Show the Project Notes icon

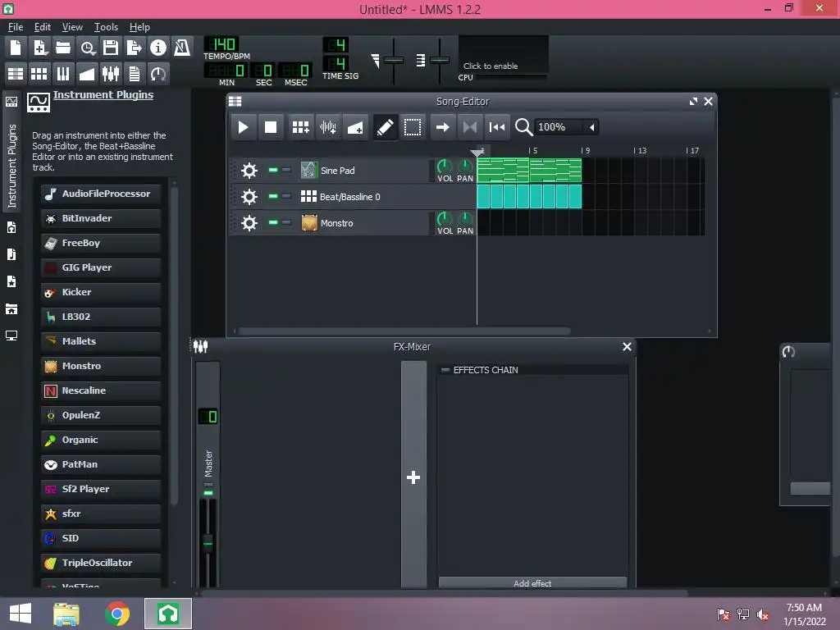pyautogui.click(x=135, y=73)
